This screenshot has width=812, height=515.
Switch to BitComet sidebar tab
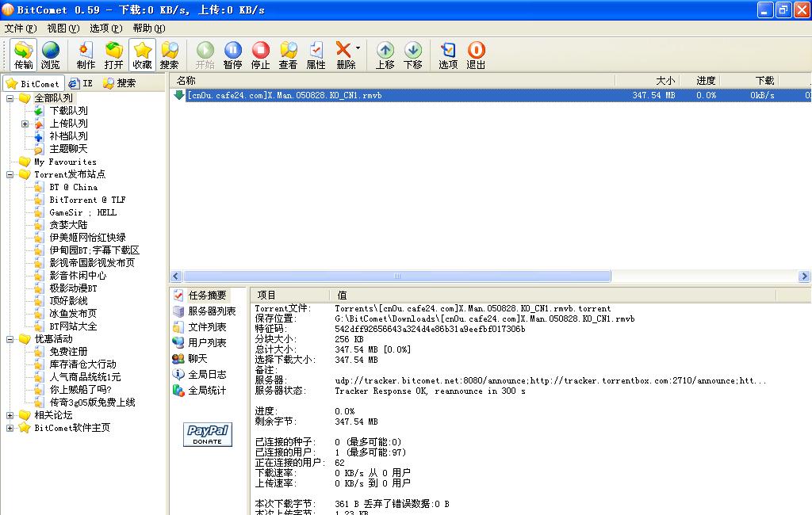[x=33, y=83]
